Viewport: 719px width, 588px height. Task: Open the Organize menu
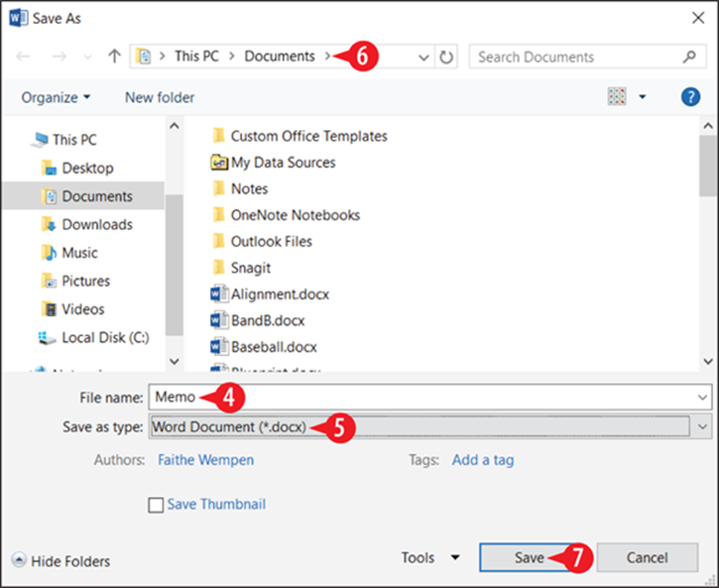click(x=56, y=97)
